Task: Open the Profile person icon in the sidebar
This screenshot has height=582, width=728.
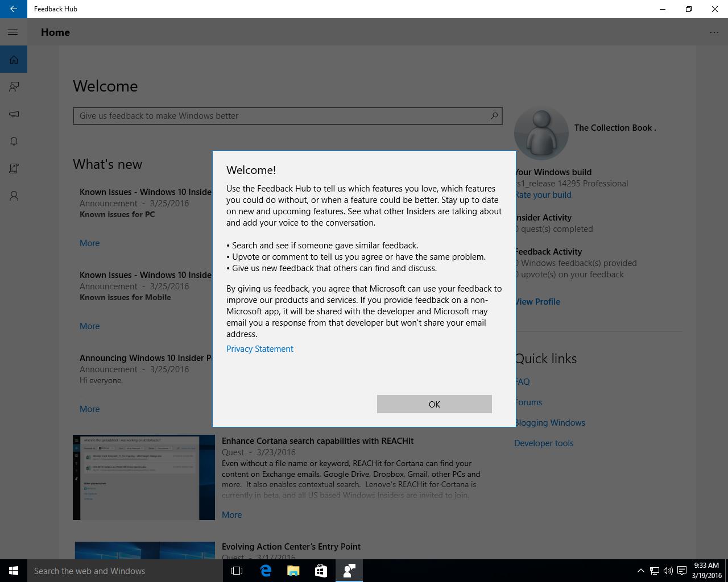Action: click(14, 196)
